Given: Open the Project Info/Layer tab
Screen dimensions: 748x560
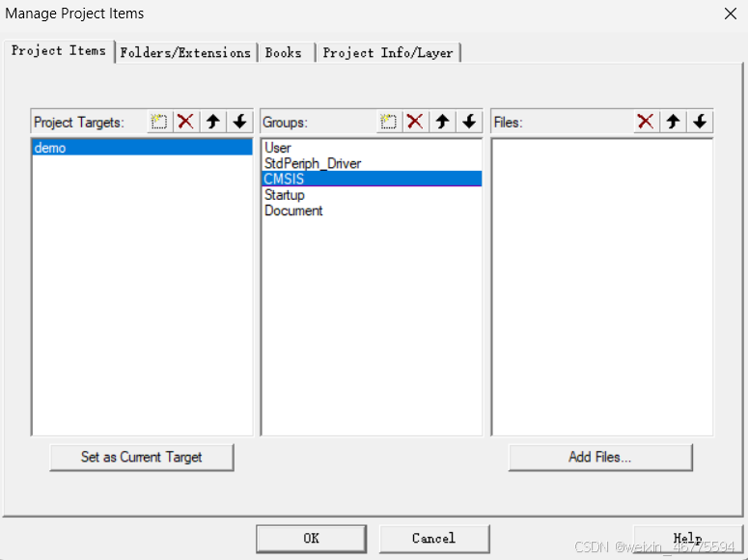Looking at the screenshot, I should pos(388,53).
